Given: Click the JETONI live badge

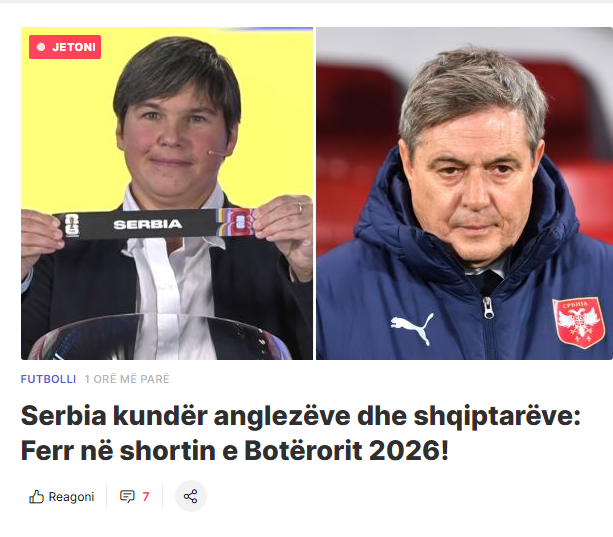Looking at the screenshot, I should (65, 47).
